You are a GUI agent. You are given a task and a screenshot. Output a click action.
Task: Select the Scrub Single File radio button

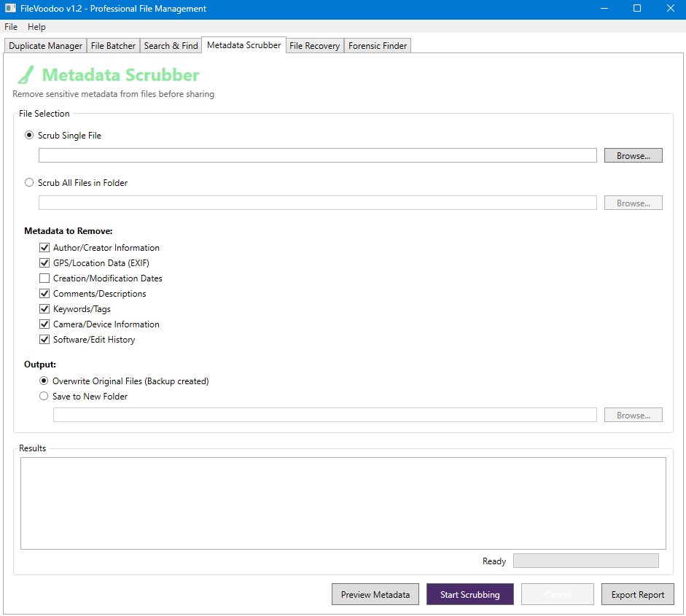pos(29,136)
